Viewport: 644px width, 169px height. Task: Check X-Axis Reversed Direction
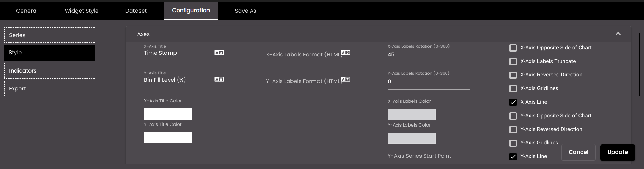coord(513,75)
